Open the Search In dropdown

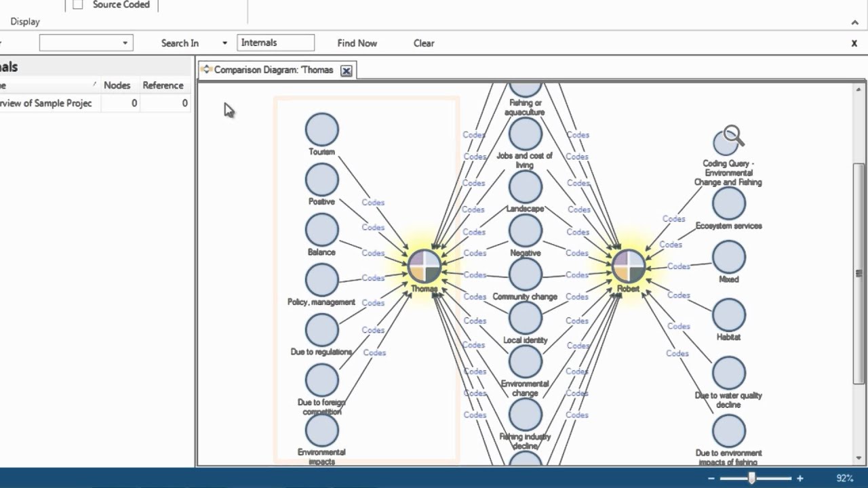(224, 43)
